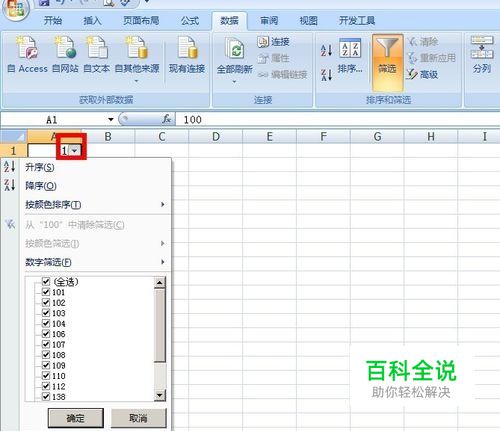Toggle the (全选) select-all checkbox

pos(46,282)
